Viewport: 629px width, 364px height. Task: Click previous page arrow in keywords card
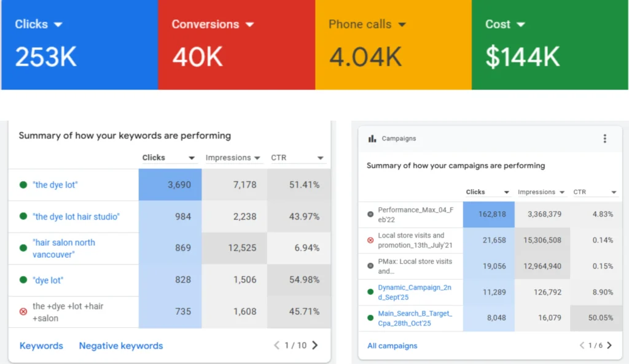pyautogui.click(x=276, y=346)
